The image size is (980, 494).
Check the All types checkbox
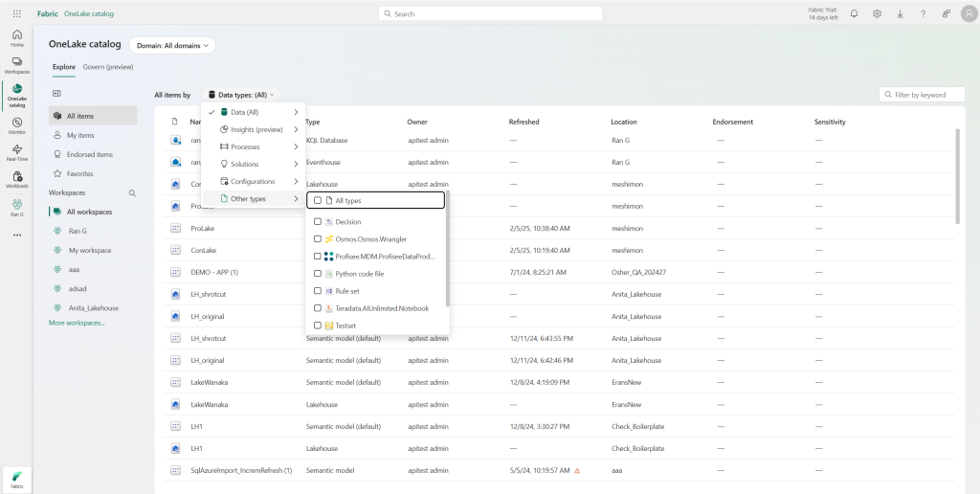pos(318,201)
